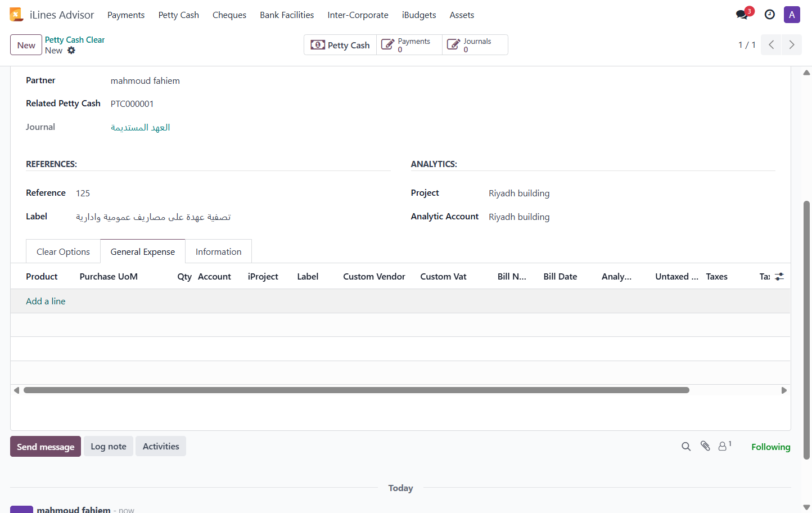Image resolution: width=812 pixels, height=513 pixels.
Task: Open the Activities button
Action: (161, 447)
